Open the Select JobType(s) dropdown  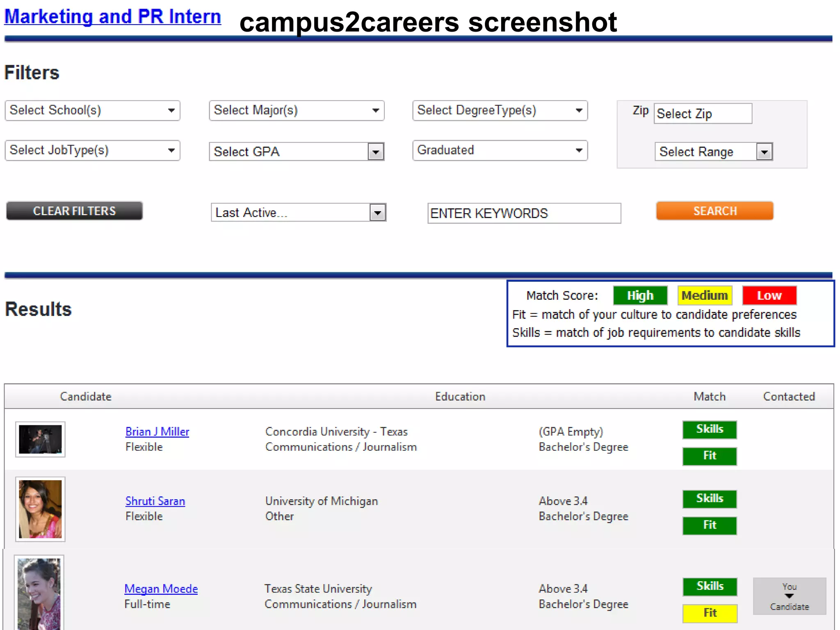coord(93,150)
